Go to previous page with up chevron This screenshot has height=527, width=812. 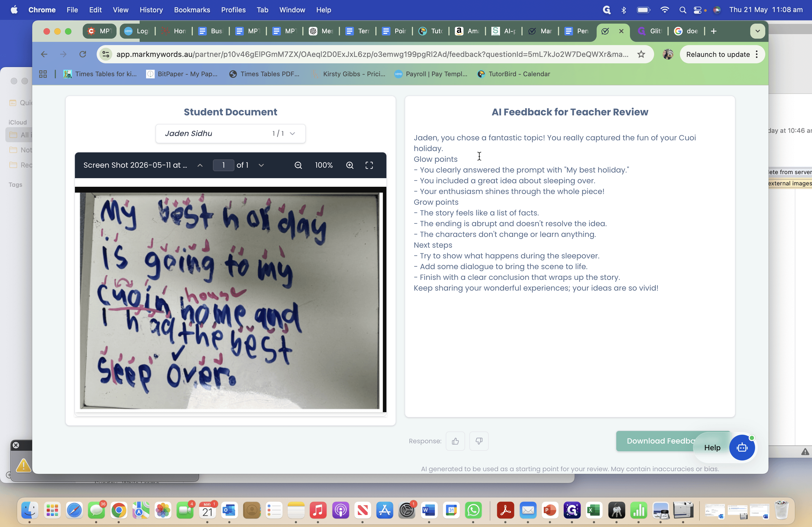(x=200, y=165)
